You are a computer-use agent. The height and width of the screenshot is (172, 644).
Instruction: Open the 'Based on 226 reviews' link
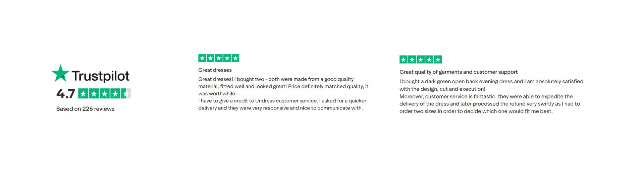[x=85, y=109]
